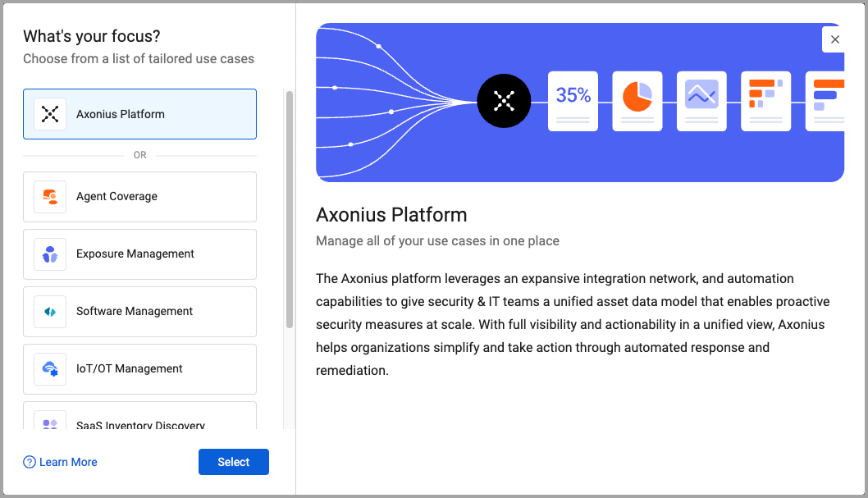The width and height of the screenshot is (868, 498).
Task: Pick Exposure Management use case
Action: (x=139, y=254)
